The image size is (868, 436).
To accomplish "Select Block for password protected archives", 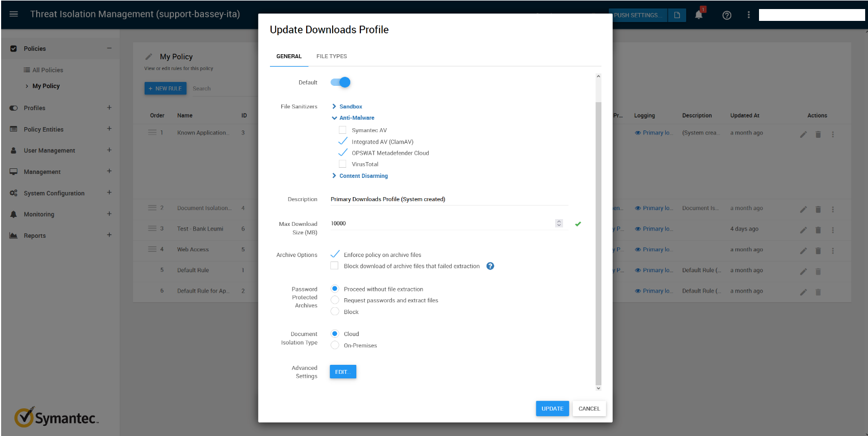I will coord(335,312).
